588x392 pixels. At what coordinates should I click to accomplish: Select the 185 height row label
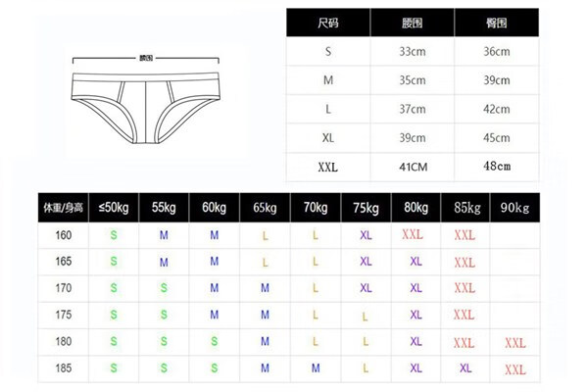62,367
